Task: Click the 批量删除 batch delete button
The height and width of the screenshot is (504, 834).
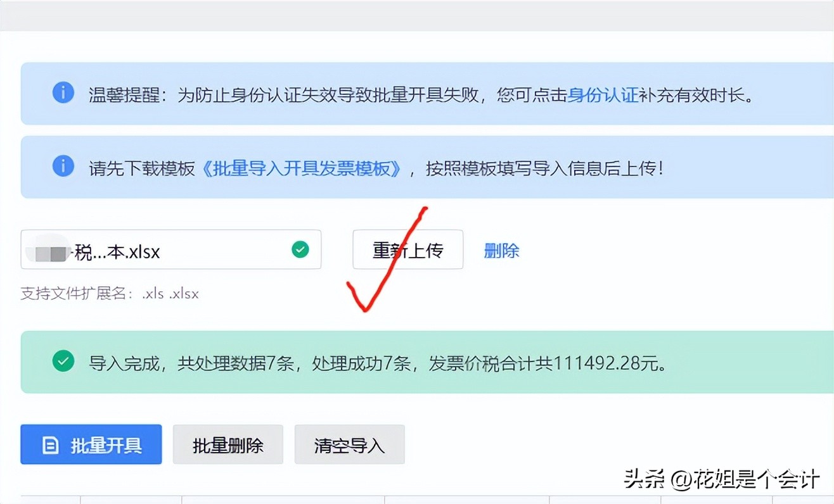Action: (228, 444)
